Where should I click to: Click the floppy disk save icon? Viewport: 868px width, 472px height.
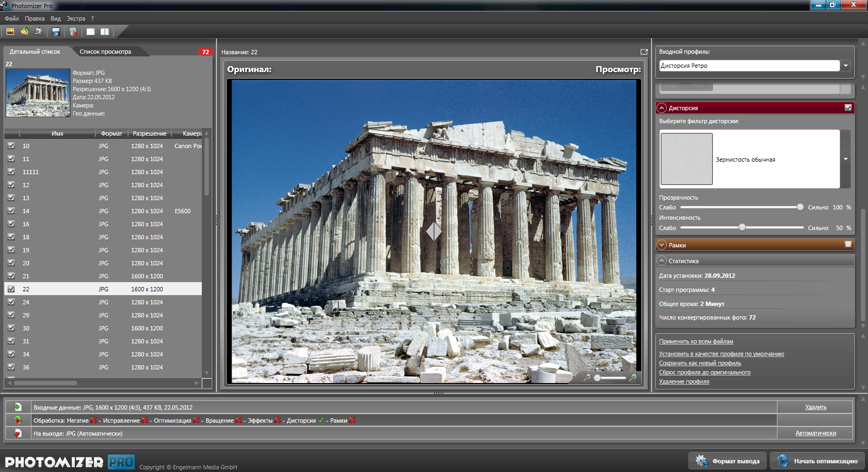tap(56, 32)
